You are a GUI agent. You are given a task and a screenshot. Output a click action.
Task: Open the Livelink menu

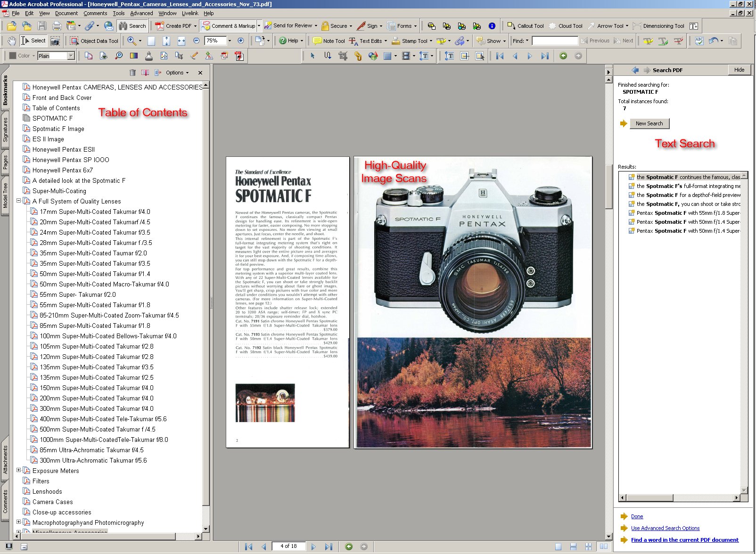click(190, 13)
